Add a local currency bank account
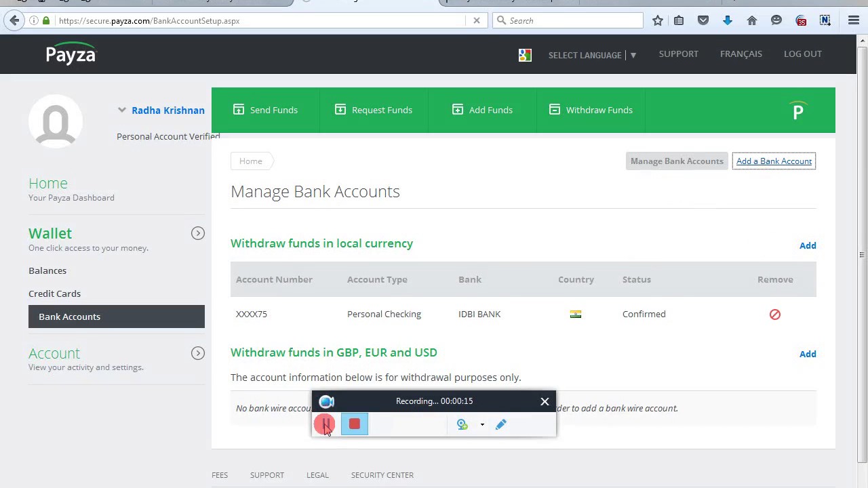The height and width of the screenshot is (488, 868). [808, 245]
